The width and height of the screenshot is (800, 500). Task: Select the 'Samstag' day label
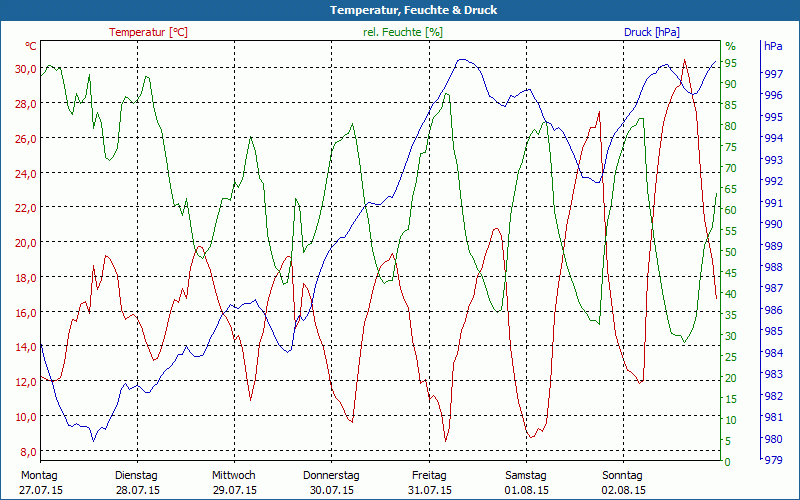coord(526,476)
